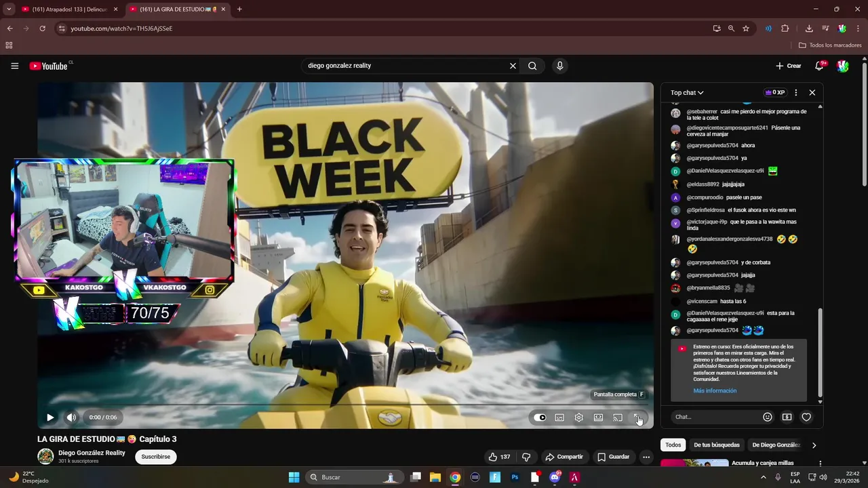Open the Acumula y canjea millas thumbnail
The image size is (868, 488).
tap(694, 463)
